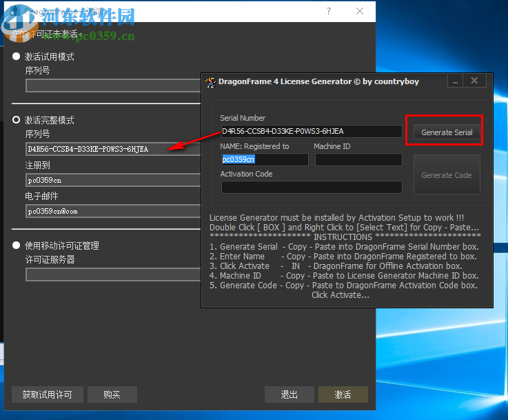Open the 购买 purchase button

tap(112, 394)
